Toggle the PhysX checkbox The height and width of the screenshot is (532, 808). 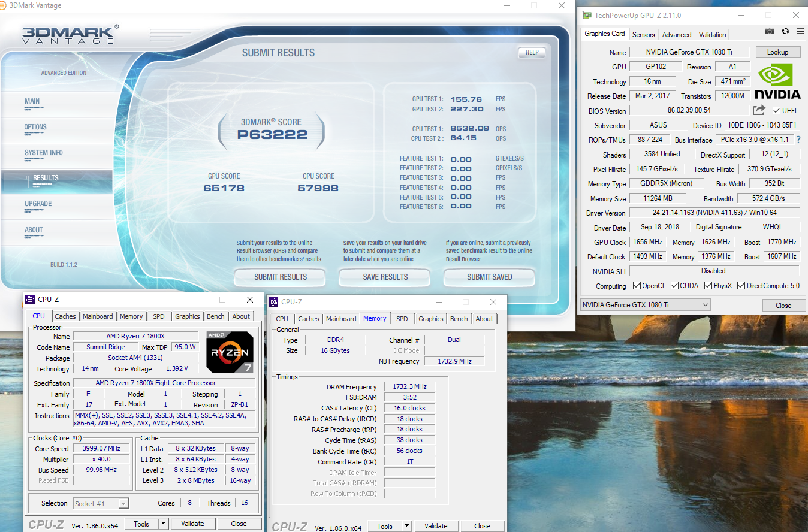707,286
